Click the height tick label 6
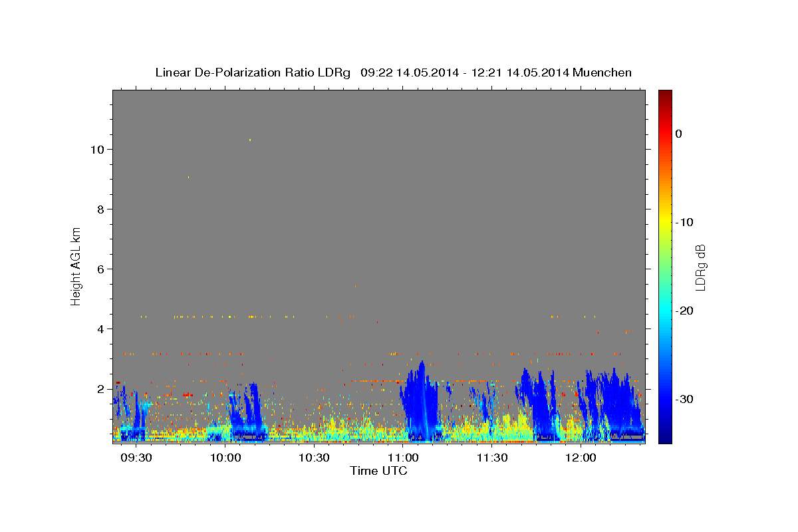798x532 pixels. coord(100,269)
